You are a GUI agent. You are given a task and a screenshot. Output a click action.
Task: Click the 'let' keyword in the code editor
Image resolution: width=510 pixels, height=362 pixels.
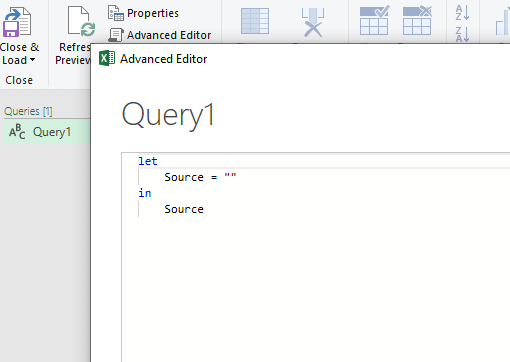pyautogui.click(x=148, y=161)
